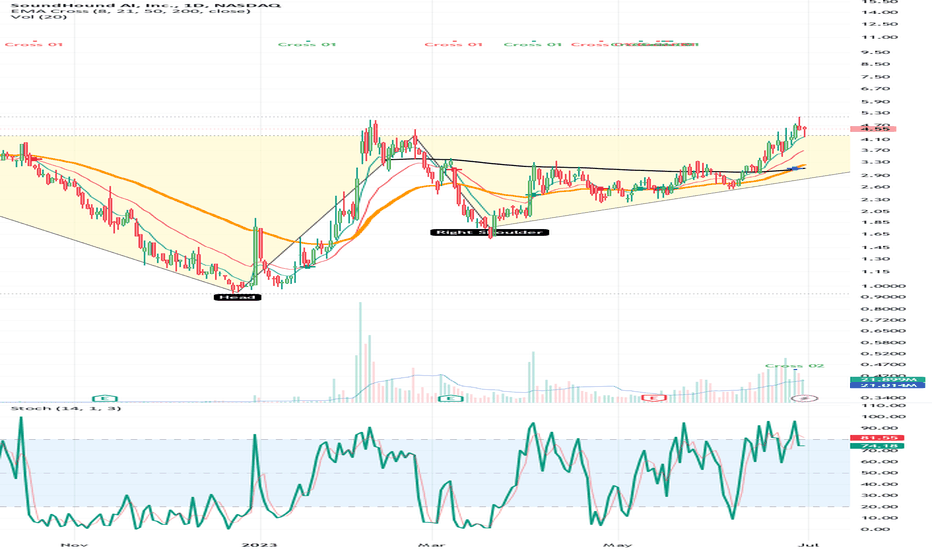Click the green 74.18 stochastic value label
Image resolution: width=932 pixels, height=550 pixels.
[877, 445]
